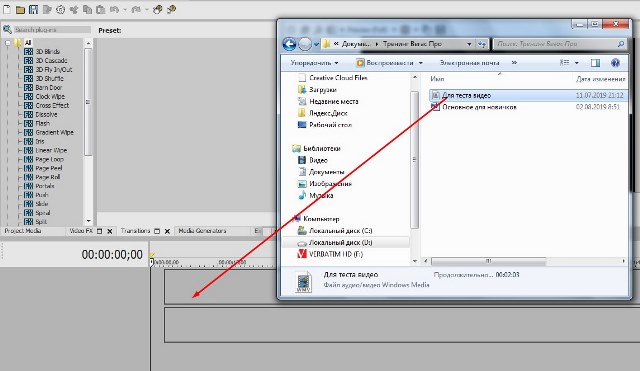Open the redo history dropdown arrow
The image size is (640, 371).
[x=146, y=9]
